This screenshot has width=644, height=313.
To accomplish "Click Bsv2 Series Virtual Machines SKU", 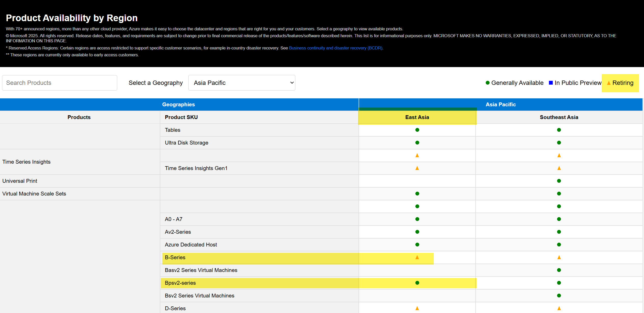I will pyautogui.click(x=259, y=296).
